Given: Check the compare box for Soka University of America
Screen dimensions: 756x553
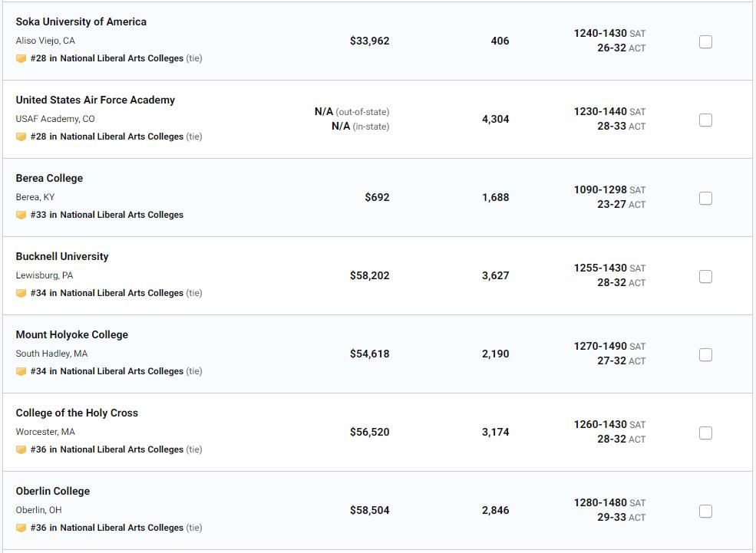Looking at the screenshot, I should [705, 41].
